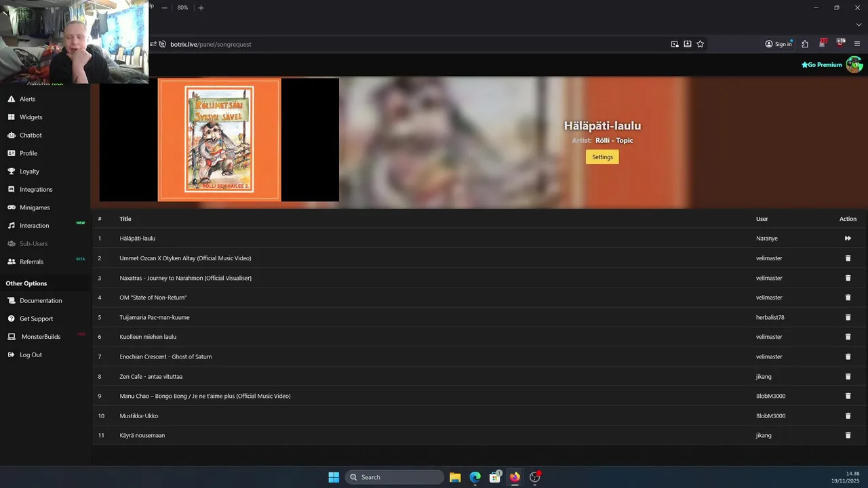Image resolution: width=868 pixels, height=488 pixels.
Task: Delete Kuolleen miehen laulu request
Action: click(848, 337)
